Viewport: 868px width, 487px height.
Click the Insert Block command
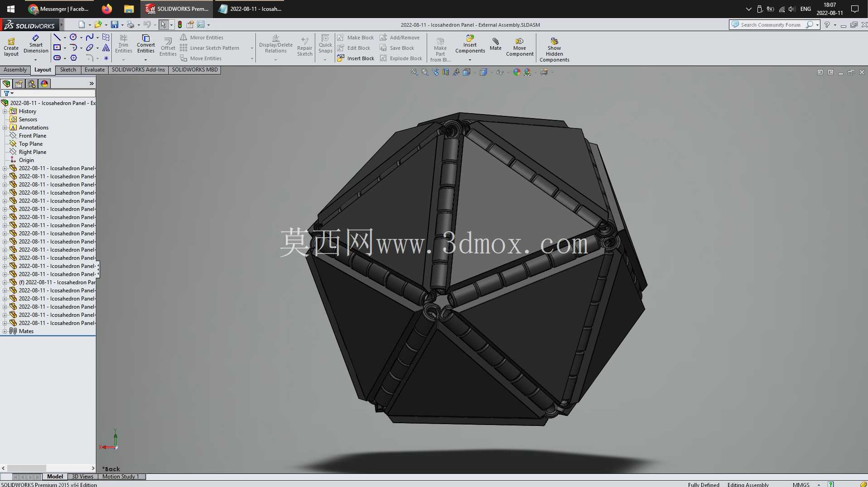click(356, 58)
